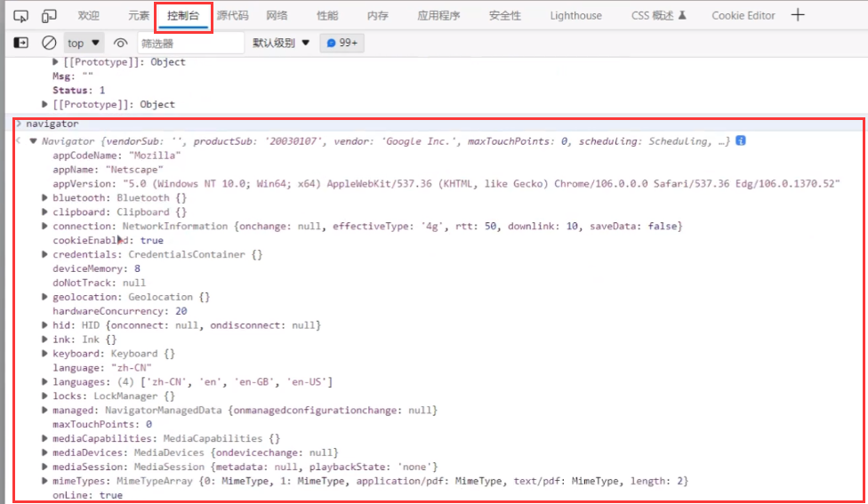Expand the languages array entry
The width and height of the screenshot is (868, 504).
point(45,382)
